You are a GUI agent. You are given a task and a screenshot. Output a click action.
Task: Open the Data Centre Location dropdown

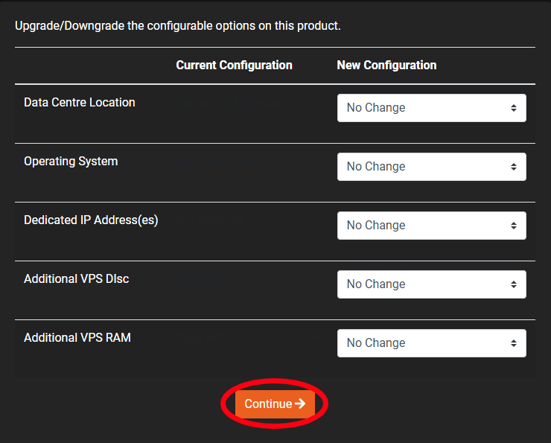[432, 108]
